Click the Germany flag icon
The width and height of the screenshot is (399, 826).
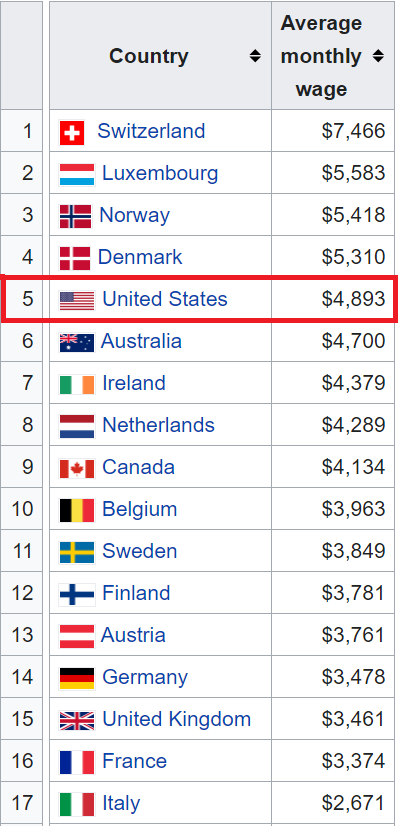pyautogui.click(x=77, y=678)
